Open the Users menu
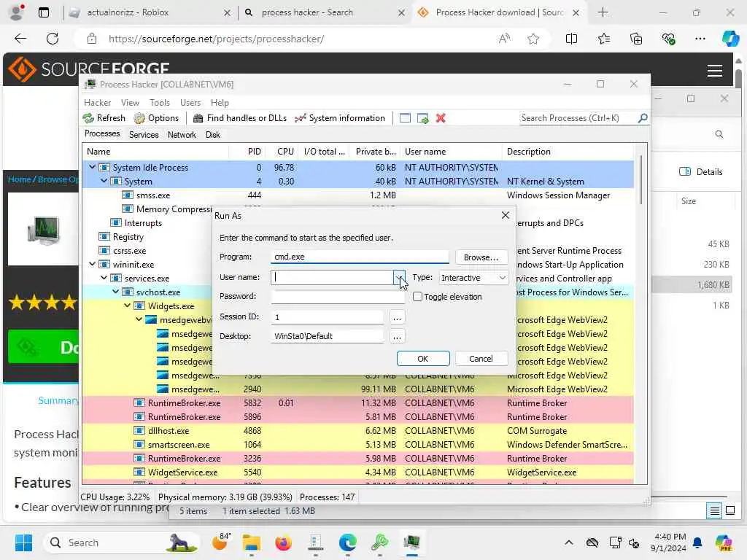The width and height of the screenshot is (747, 560). click(x=190, y=102)
